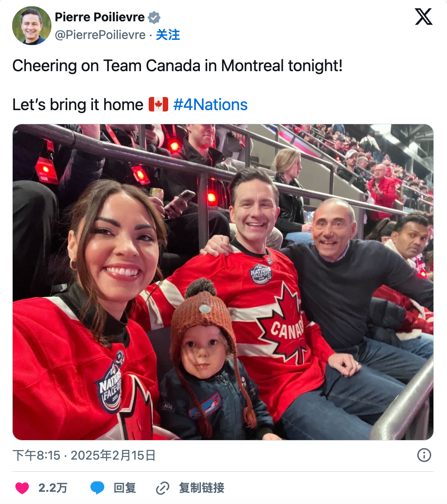This screenshot has width=447, height=504.
Task: Visit the @PierrePoilievre handle link
Action: click(100, 35)
